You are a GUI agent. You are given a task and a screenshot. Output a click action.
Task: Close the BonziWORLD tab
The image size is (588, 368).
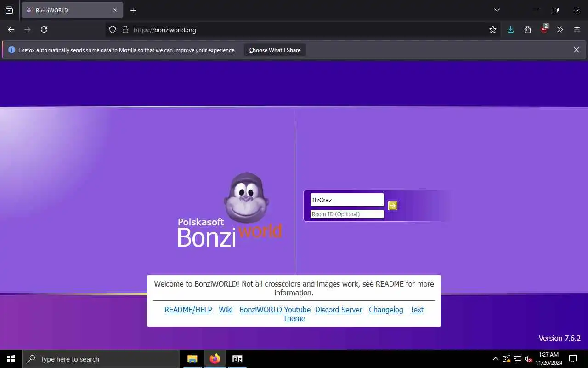point(115,10)
